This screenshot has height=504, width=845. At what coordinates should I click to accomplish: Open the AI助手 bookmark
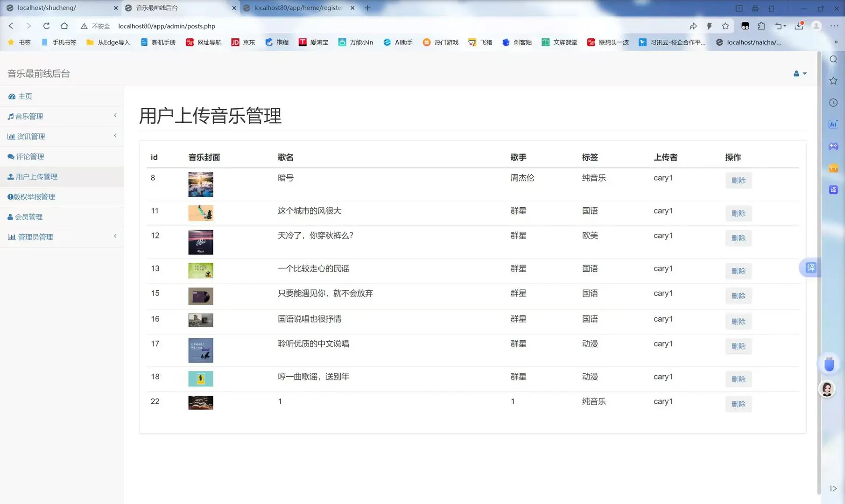point(397,42)
